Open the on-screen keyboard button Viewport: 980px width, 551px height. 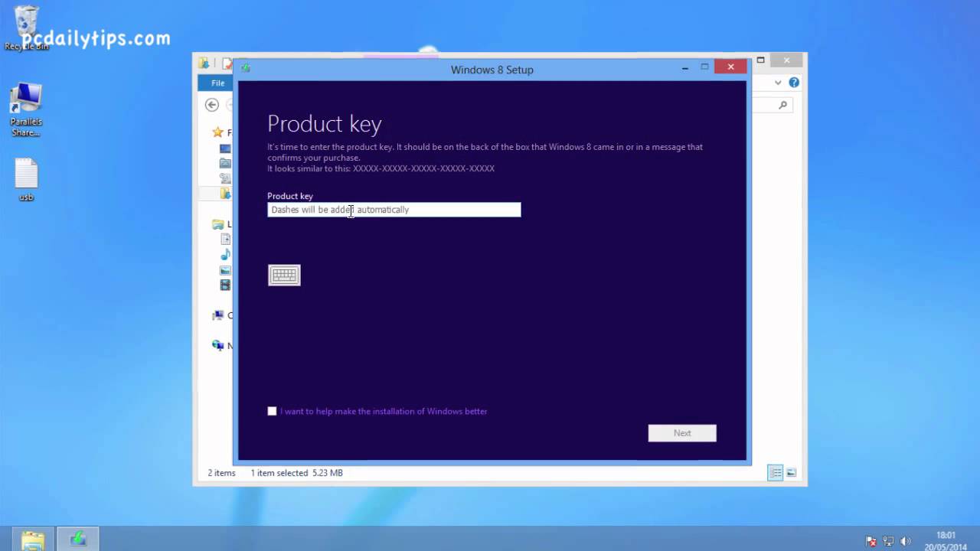coord(284,275)
